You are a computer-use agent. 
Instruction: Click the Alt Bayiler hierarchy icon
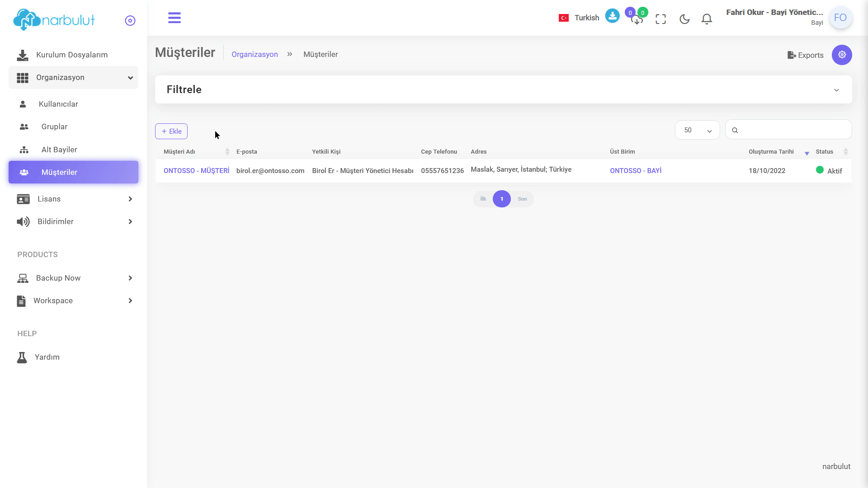24,150
